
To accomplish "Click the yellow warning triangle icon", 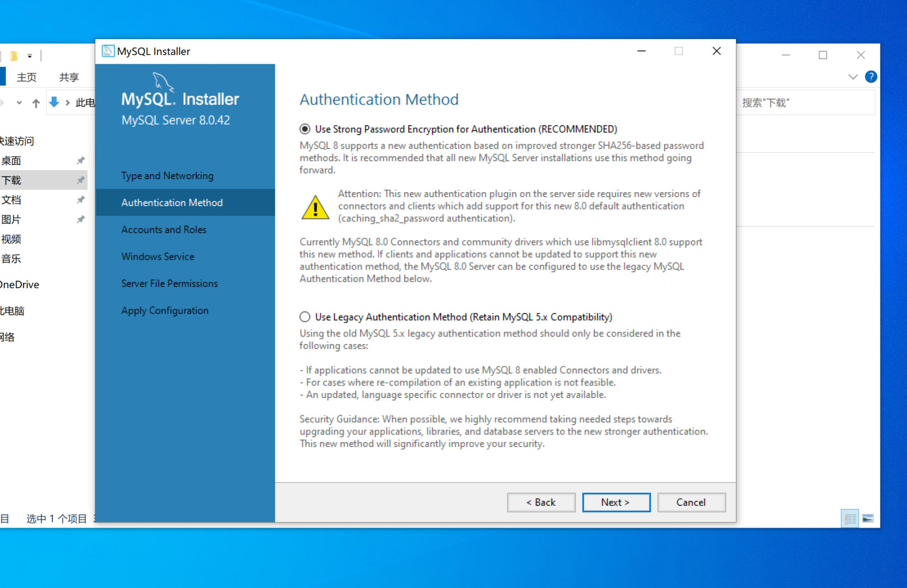I will (x=315, y=207).
